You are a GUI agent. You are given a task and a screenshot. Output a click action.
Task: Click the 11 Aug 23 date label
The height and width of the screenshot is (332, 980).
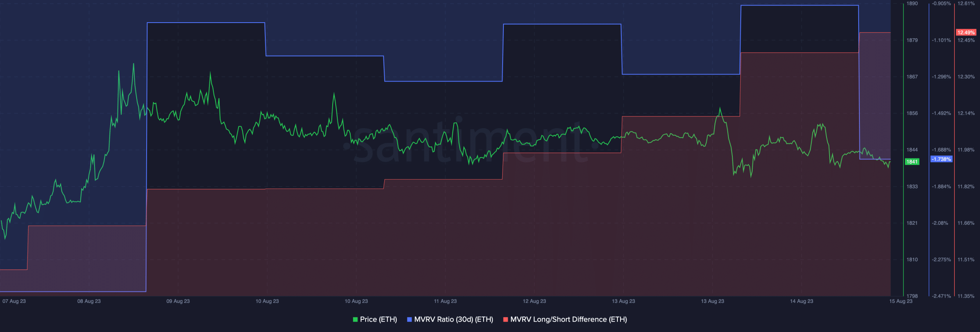445,301
